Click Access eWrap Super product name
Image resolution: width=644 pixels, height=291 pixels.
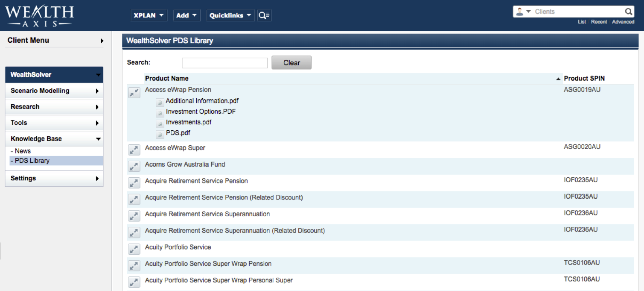(x=175, y=148)
